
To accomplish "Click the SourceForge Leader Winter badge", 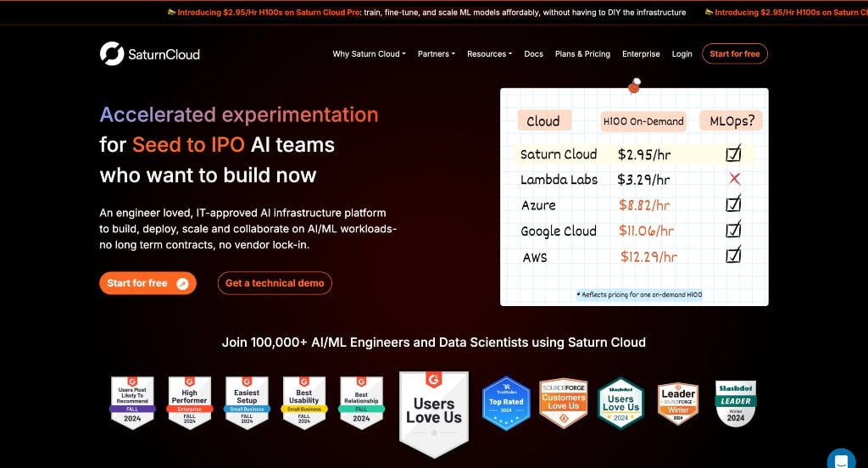I will [678, 403].
